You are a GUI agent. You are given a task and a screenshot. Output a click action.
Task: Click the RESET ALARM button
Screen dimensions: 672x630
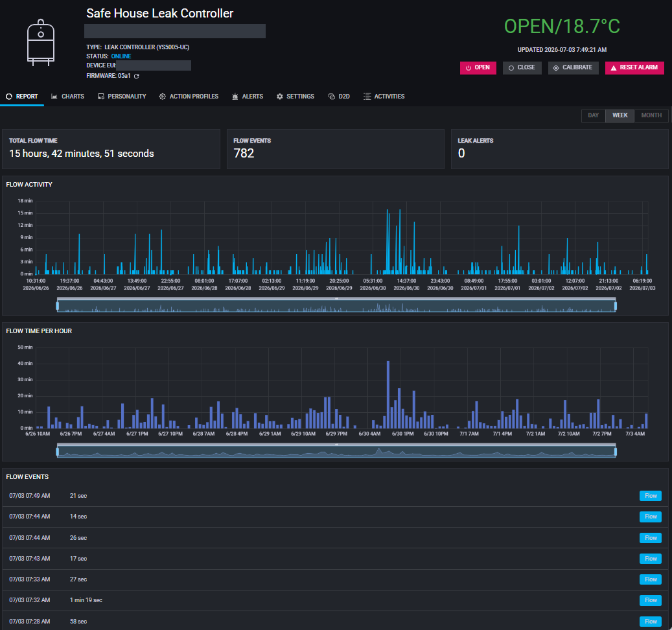pos(634,67)
